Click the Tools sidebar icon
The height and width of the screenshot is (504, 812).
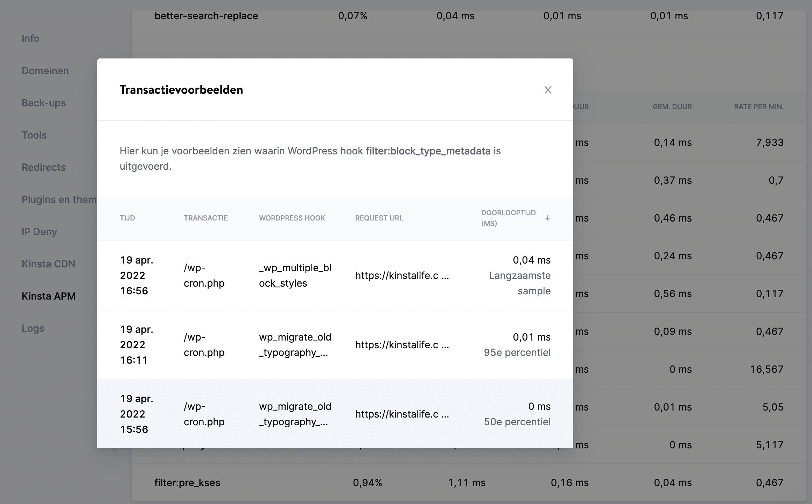33,135
